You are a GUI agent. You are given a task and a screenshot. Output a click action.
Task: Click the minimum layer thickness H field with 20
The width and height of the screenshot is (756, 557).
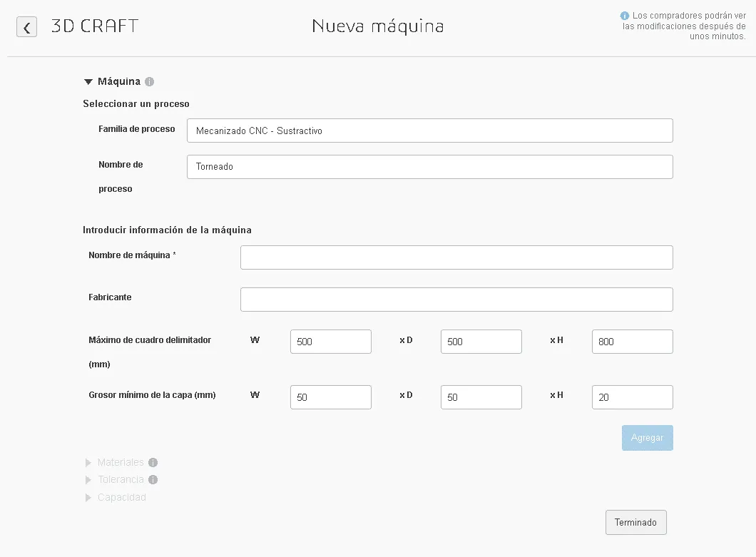[x=632, y=397]
